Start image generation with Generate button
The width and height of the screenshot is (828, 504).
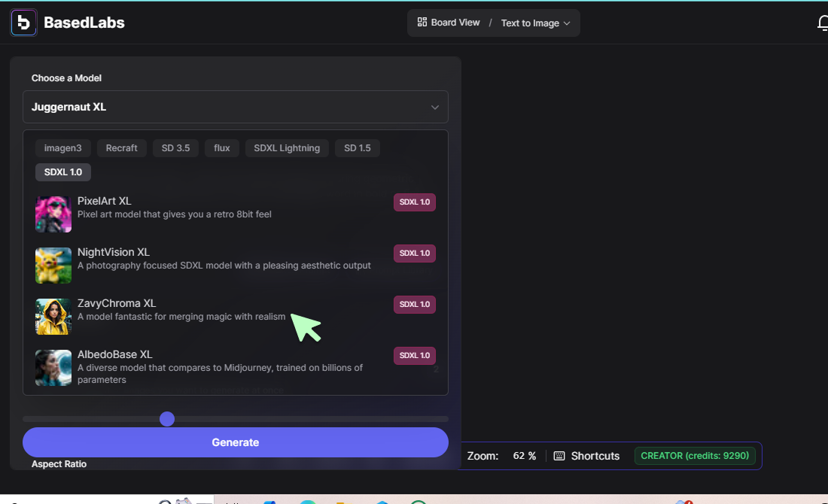[x=236, y=442]
